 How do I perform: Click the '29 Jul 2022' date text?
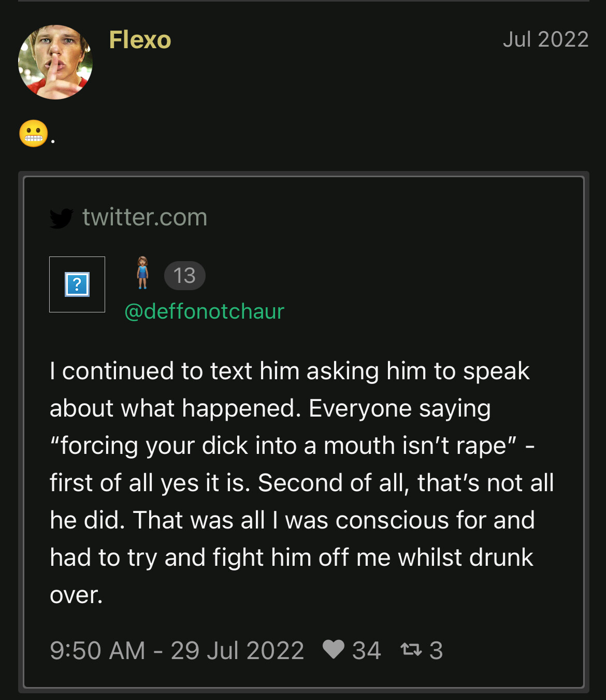237,650
